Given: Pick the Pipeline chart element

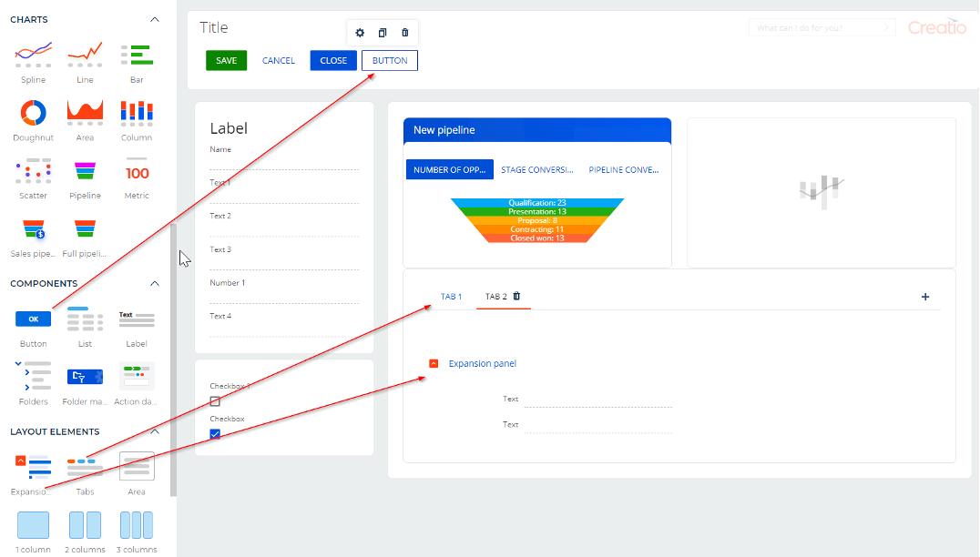Looking at the screenshot, I should (85, 171).
